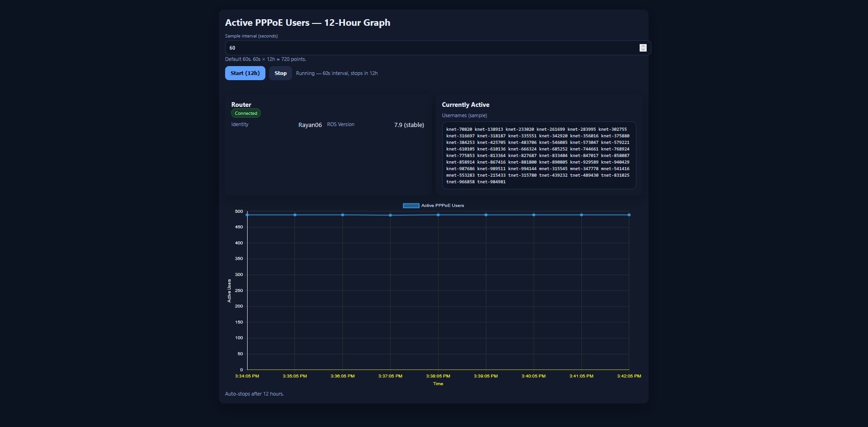Start the 12-hour sampling run
868x427 pixels.
click(x=245, y=73)
